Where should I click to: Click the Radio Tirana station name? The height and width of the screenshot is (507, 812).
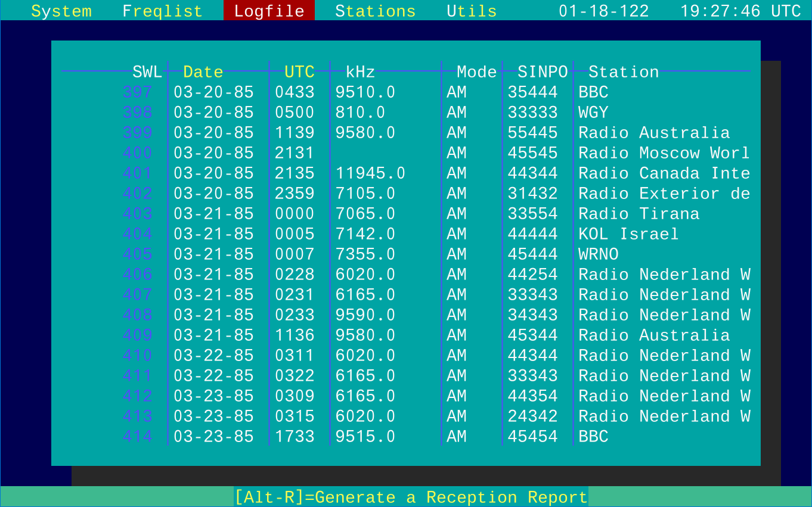pyautogui.click(x=639, y=214)
